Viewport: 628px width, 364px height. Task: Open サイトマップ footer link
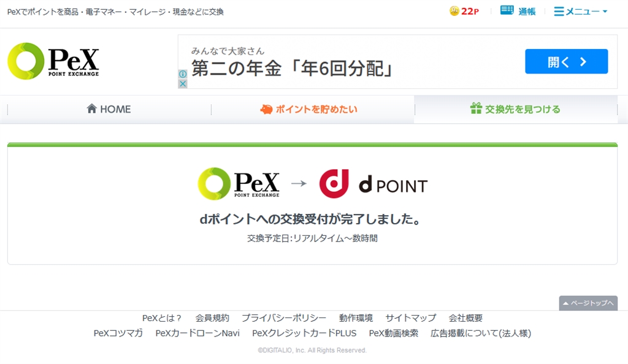click(411, 319)
